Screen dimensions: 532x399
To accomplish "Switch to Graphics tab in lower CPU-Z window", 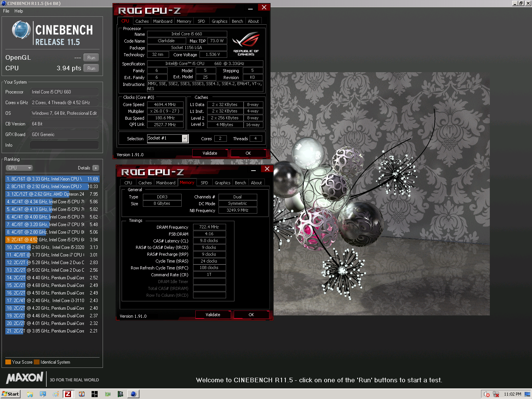I will (x=223, y=183).
